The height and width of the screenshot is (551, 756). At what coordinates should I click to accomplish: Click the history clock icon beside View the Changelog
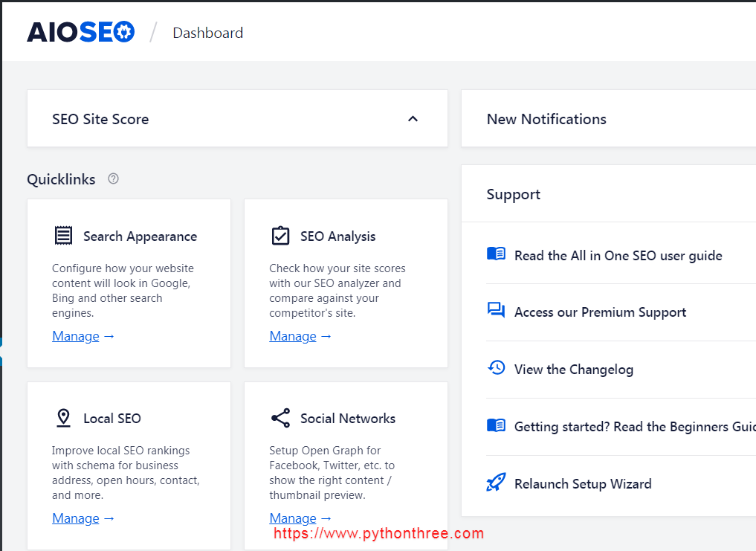click(495, 368)
